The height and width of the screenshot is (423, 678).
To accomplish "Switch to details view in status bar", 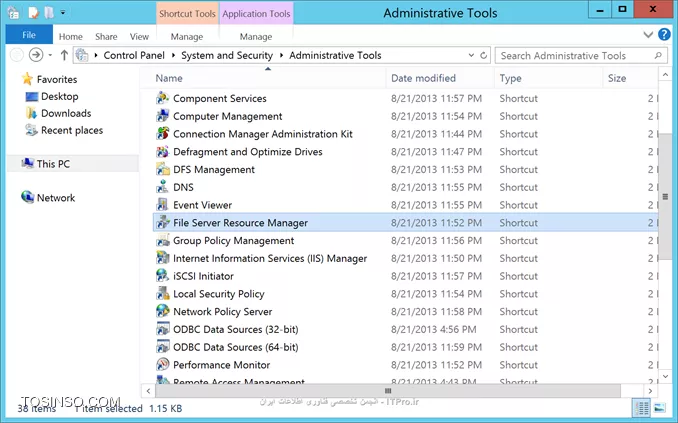I will pos(641,407).
